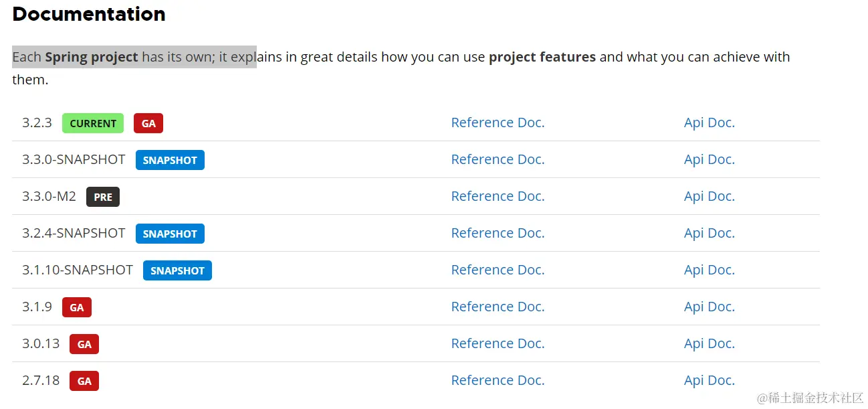
Task: Open Reference Doc. for 3.3.0-M2
Action: [498, 196]
